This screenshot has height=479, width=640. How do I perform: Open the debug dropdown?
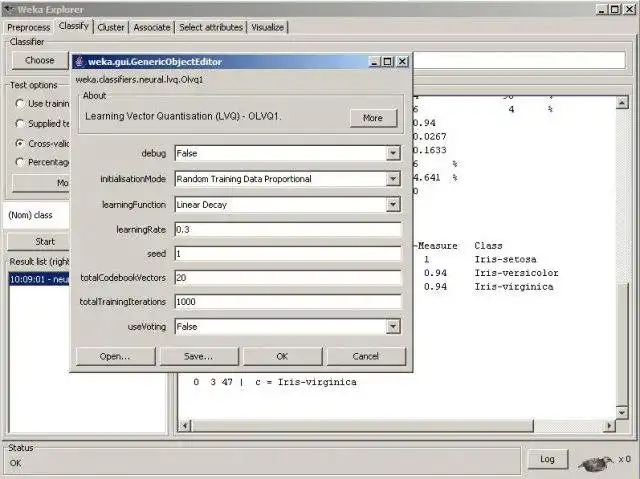tap(393, 153)
